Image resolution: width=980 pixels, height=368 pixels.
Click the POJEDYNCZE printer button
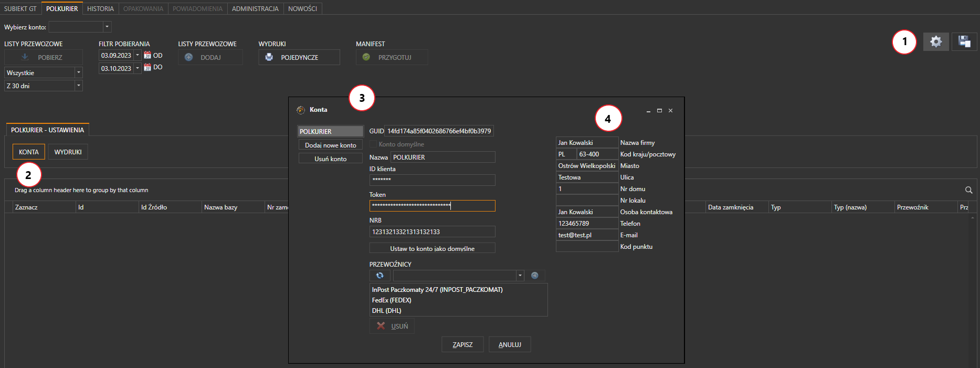coord(299,57)
